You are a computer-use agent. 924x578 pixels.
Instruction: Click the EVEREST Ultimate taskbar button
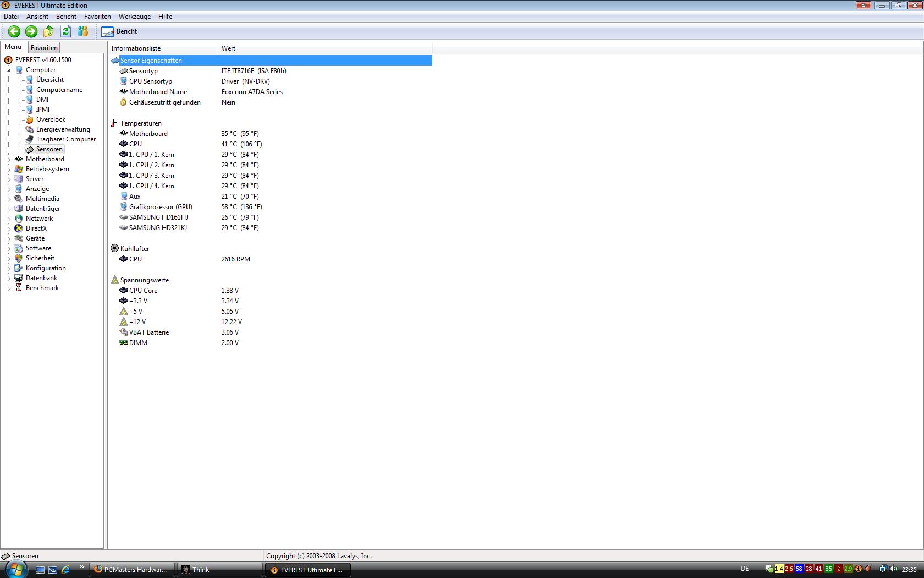coord(308,570)
